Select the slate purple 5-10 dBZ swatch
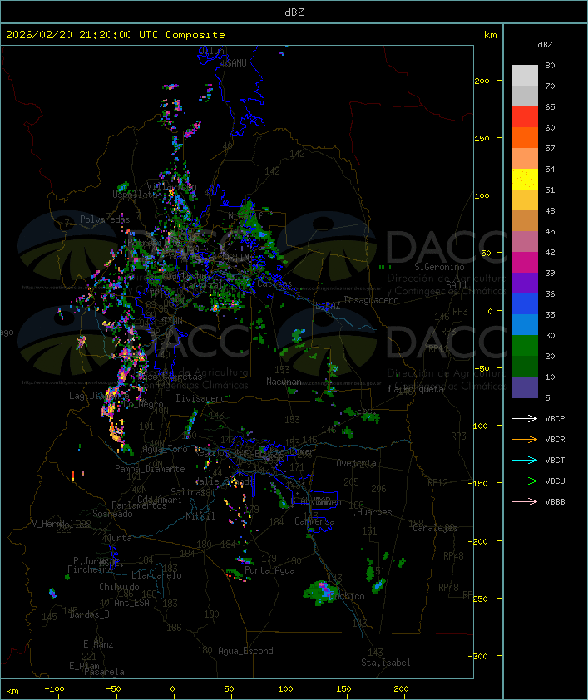Image resolution: width=588 pixels, height=700 pixels. [x=525, y=387]
